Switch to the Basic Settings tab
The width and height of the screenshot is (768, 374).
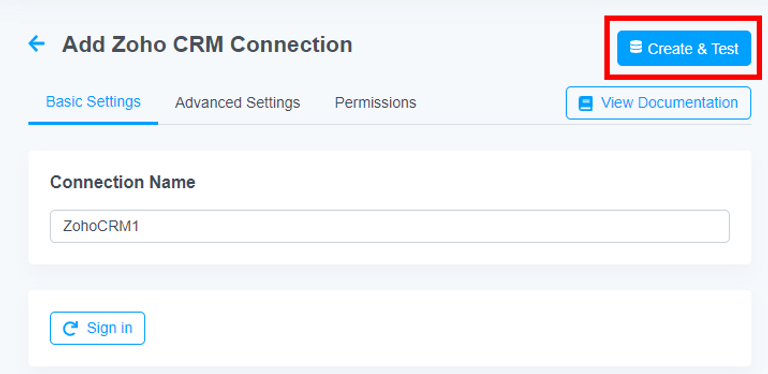pyautogui.click(x=93, y=102)
